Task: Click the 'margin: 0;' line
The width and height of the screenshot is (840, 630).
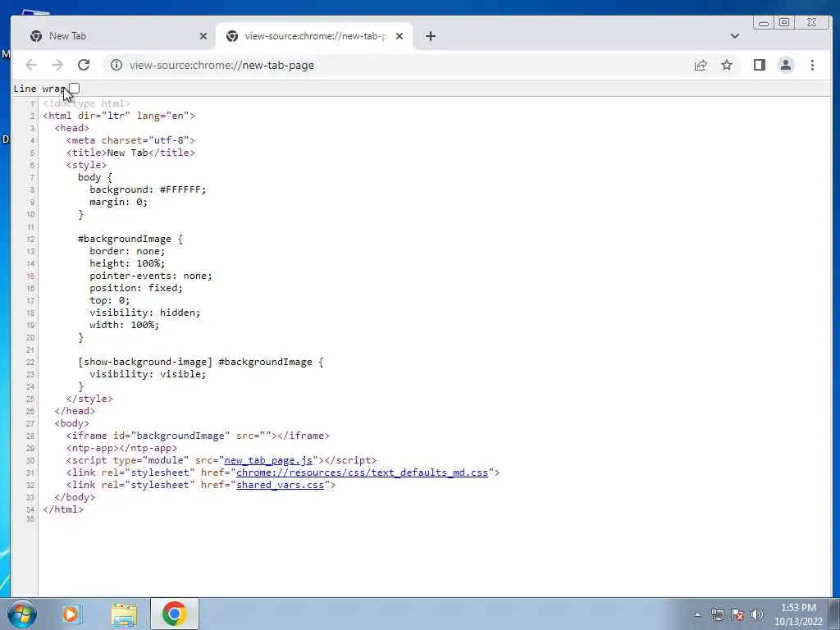Action: pyautogui.click(x=118, y=202)
